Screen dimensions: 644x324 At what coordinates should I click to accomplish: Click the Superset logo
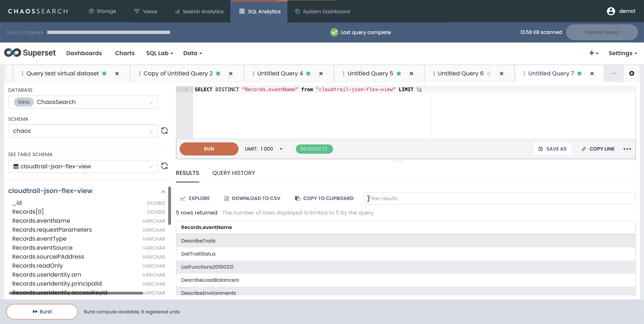click(x=30, y=53)
